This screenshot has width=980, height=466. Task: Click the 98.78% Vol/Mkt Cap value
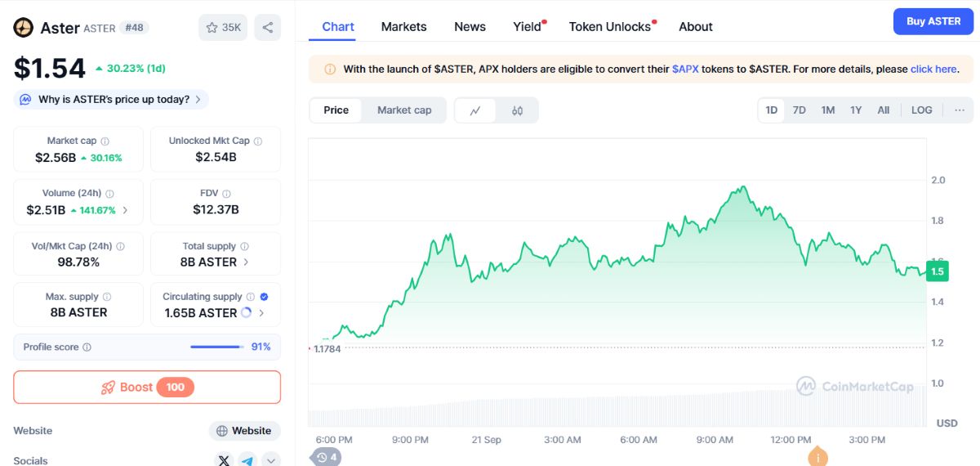pyautogui.click(x=78, y=262)
